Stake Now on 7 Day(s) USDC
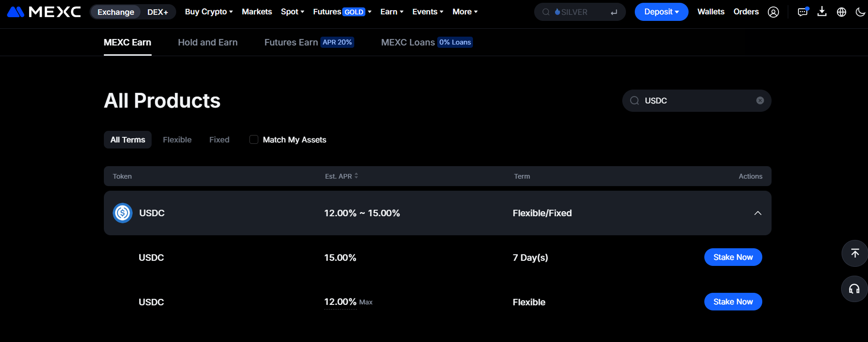 click(733, 257)
